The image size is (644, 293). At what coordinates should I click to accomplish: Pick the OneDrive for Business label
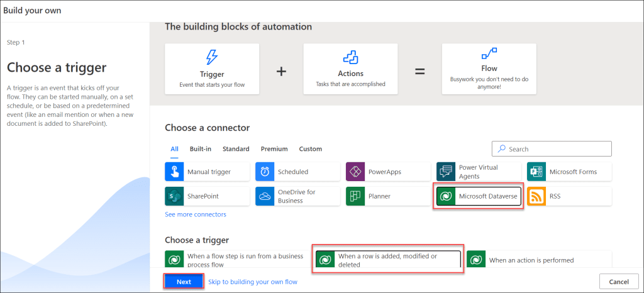click(x=297, y=196)
